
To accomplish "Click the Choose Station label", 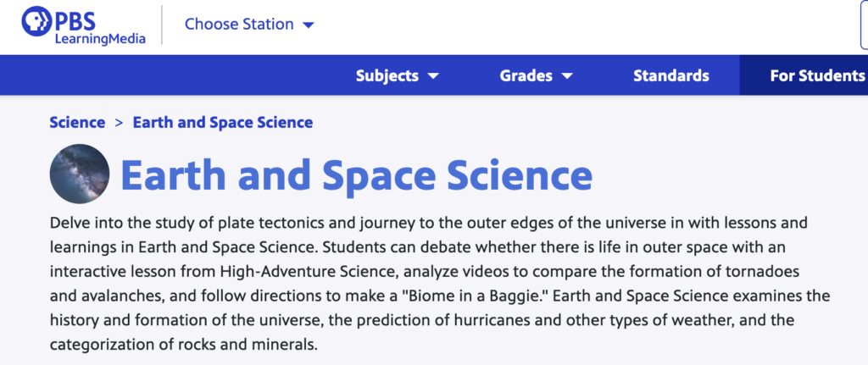I will (x=239, y=25).
